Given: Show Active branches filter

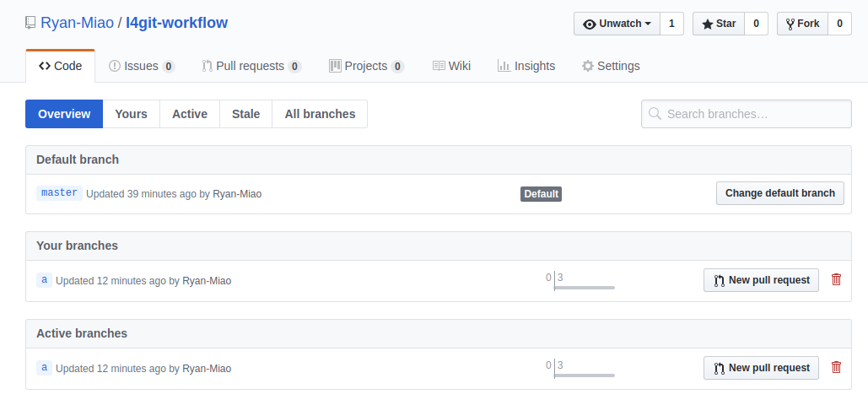Looking at the screenshot, I should coord(190,114).
